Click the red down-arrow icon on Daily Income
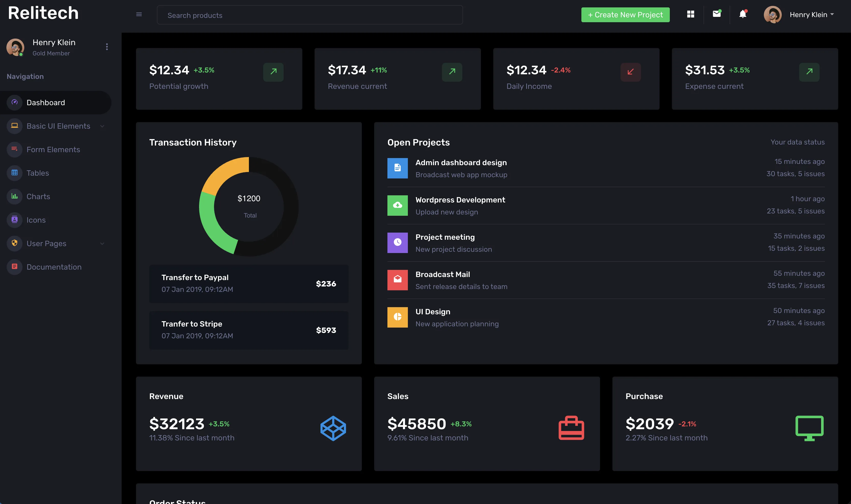Image resolution: width=851 pixels, height=504 pixels. [x=631, y=72]
